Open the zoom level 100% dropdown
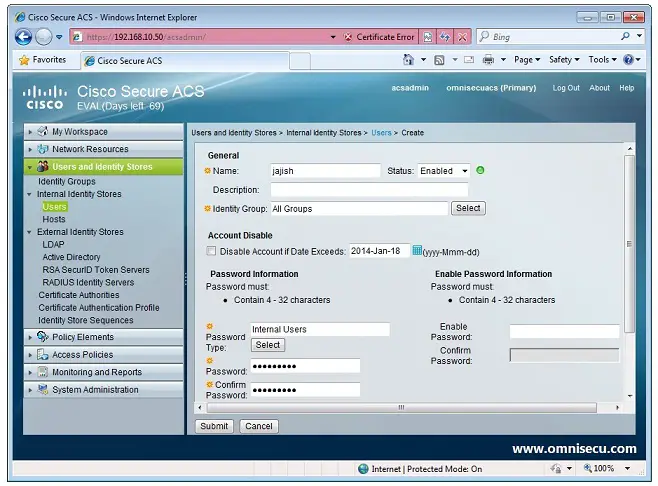Screen dimensions: 658x486 coord(627,468)
